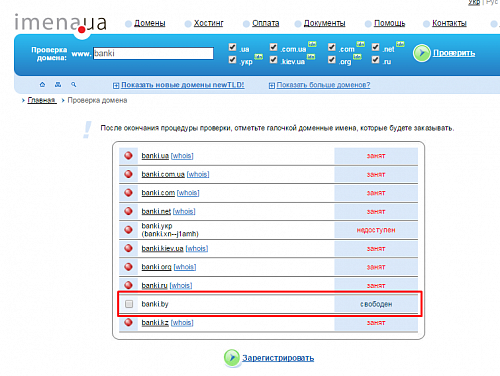Click the недоступен status for banki.укр

(x=376, y=230)
